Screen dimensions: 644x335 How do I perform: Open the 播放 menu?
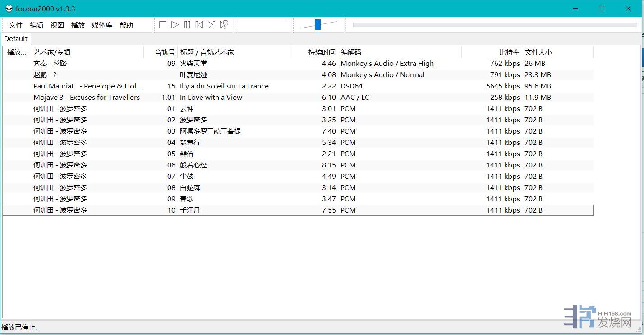78,25
